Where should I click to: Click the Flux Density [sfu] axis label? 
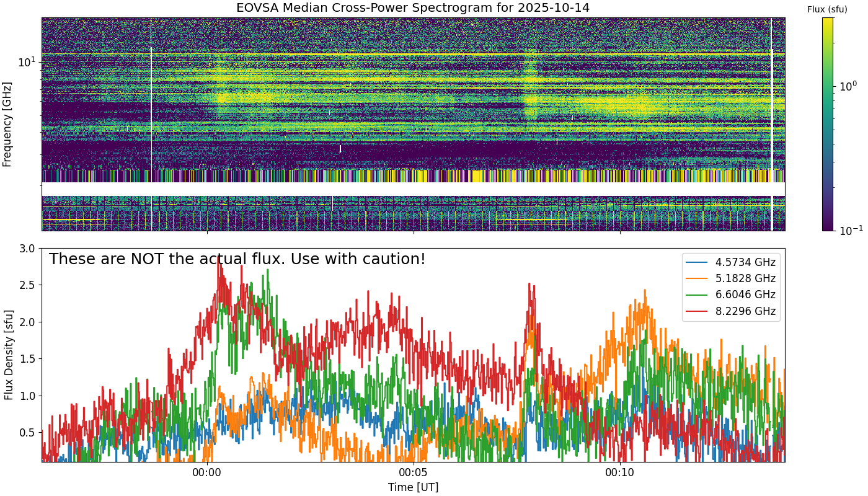9,355
